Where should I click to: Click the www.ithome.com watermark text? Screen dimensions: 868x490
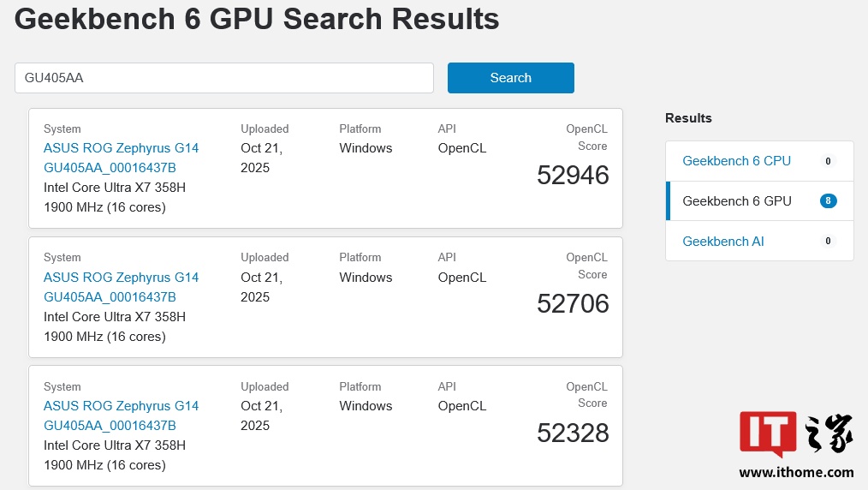coord(796,472)
